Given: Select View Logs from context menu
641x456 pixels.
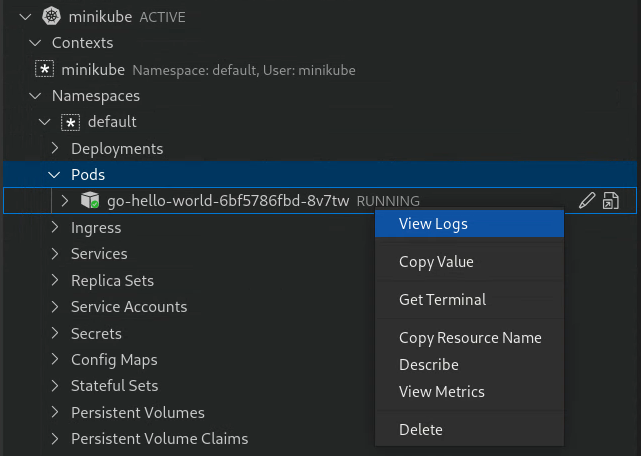Looking at the screenshot, I should [x=433, y=224].
